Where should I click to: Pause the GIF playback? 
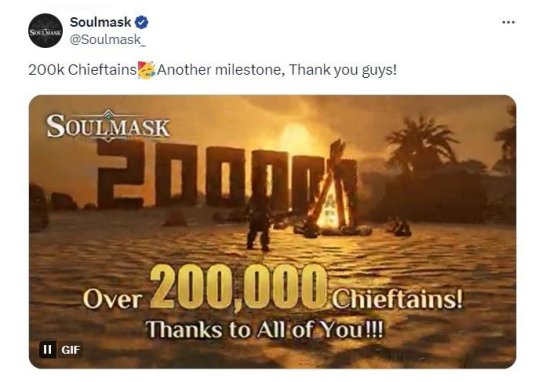click(x=47, y=349)
